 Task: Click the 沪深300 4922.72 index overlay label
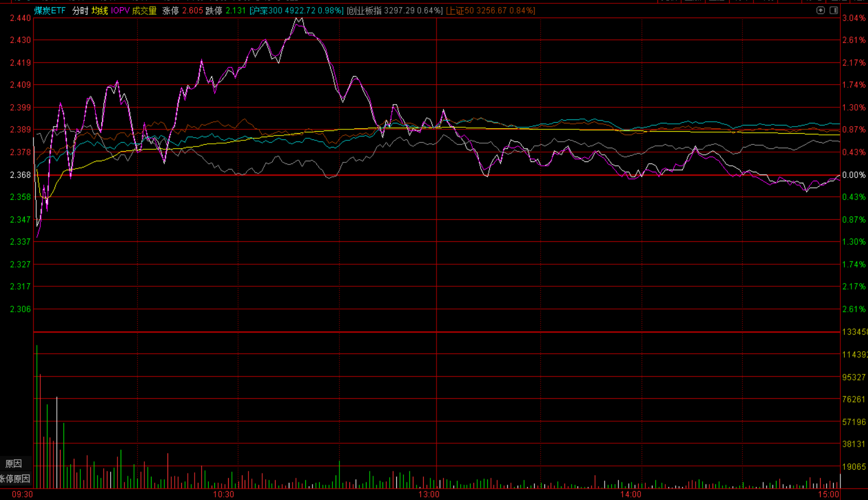[296, 10]
